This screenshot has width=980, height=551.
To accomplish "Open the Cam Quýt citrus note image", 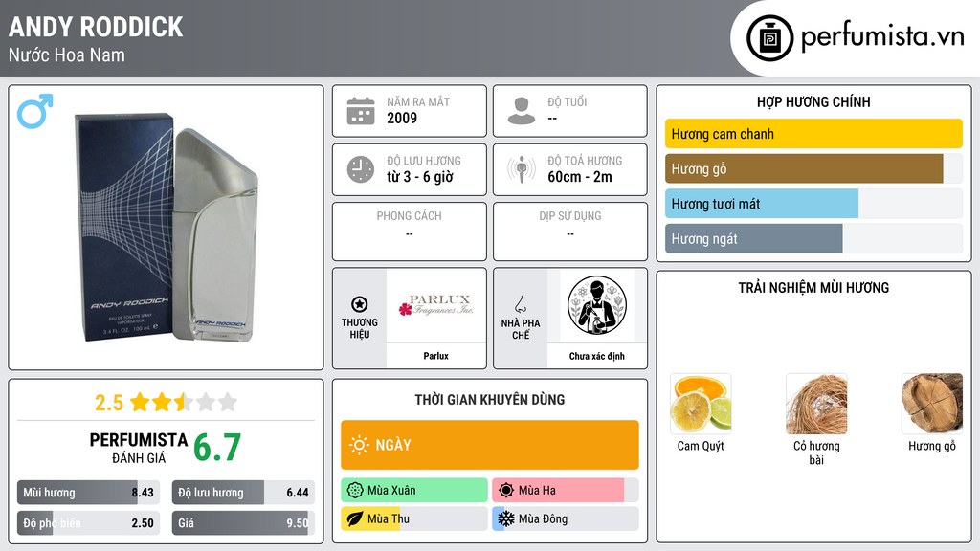I will [701, 404].
